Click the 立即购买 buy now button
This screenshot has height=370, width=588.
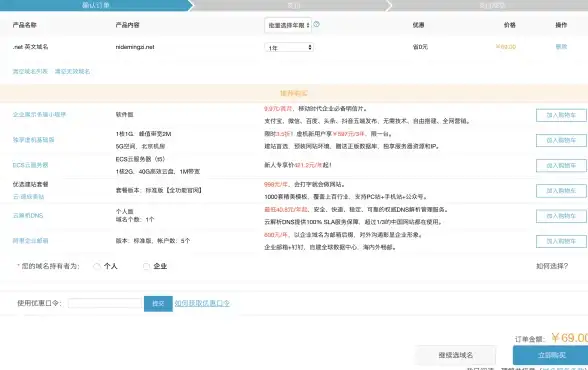(551, 355)
